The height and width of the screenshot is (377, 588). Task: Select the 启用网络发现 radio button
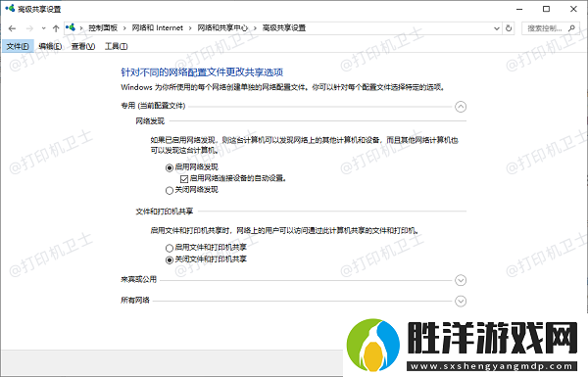(170, 167)
